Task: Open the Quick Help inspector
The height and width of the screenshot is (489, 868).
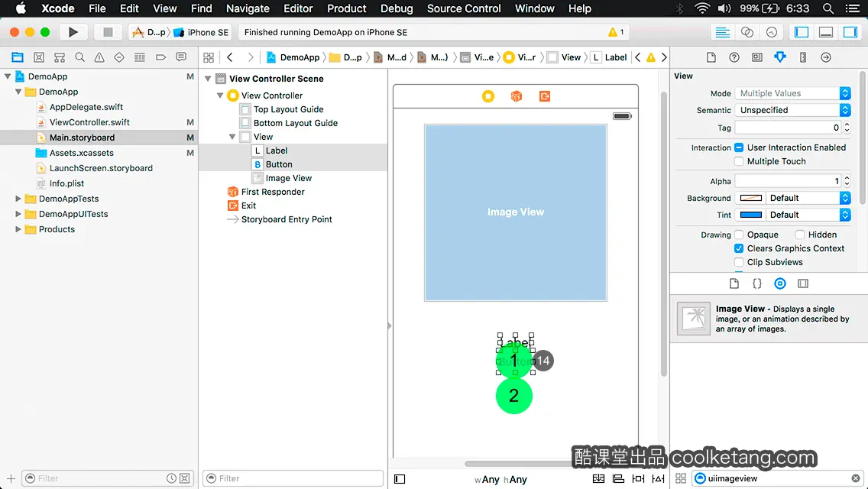Action: click(x=734, y=57)
